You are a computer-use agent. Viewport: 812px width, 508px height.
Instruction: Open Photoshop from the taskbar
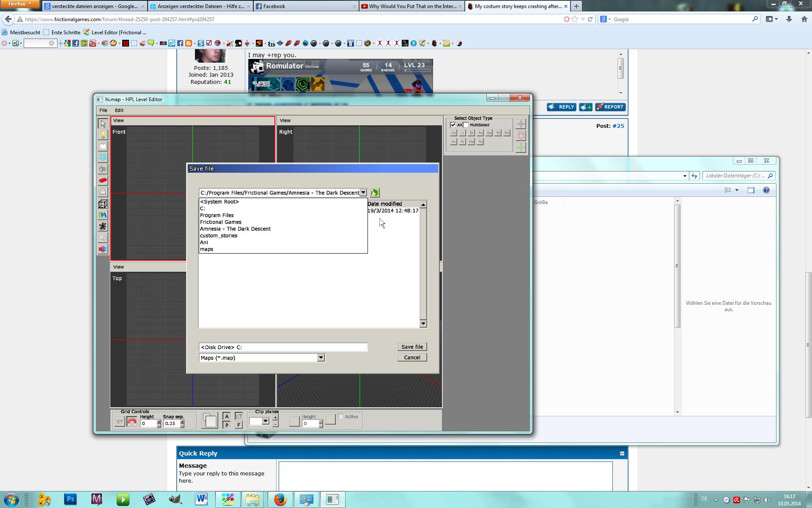[70, 500]
